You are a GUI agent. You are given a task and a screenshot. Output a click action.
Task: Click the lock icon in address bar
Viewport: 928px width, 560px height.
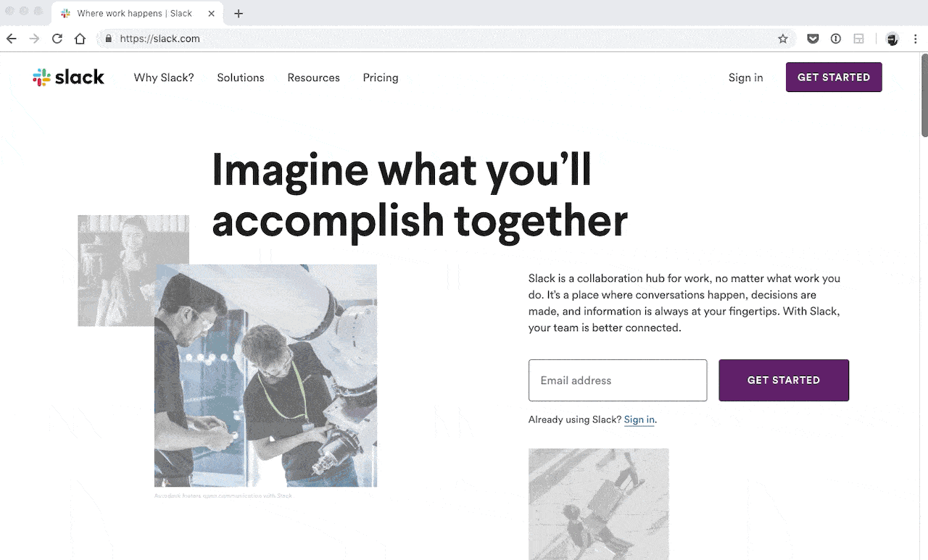109,39
